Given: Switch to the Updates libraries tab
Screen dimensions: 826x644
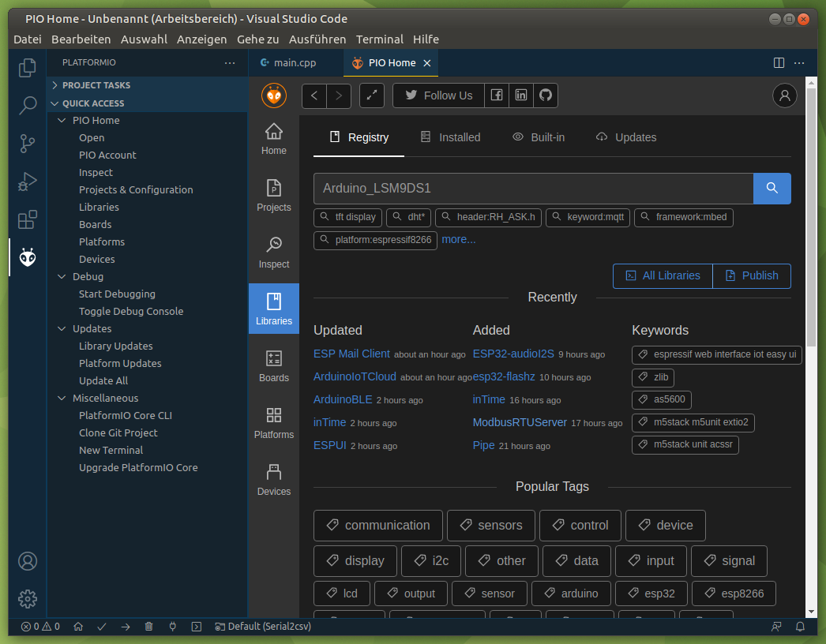Looking at the screenshot, I should [x=626, y=137].
